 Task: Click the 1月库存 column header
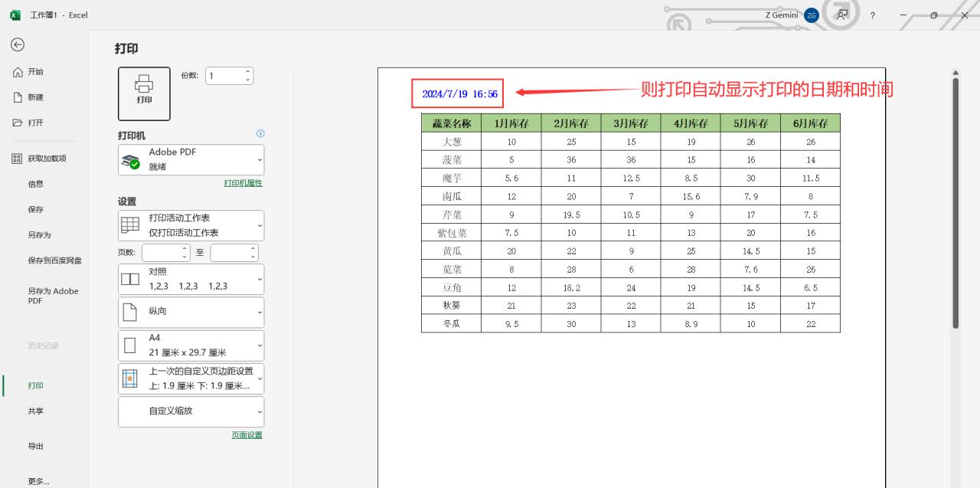tap(511, 123)
